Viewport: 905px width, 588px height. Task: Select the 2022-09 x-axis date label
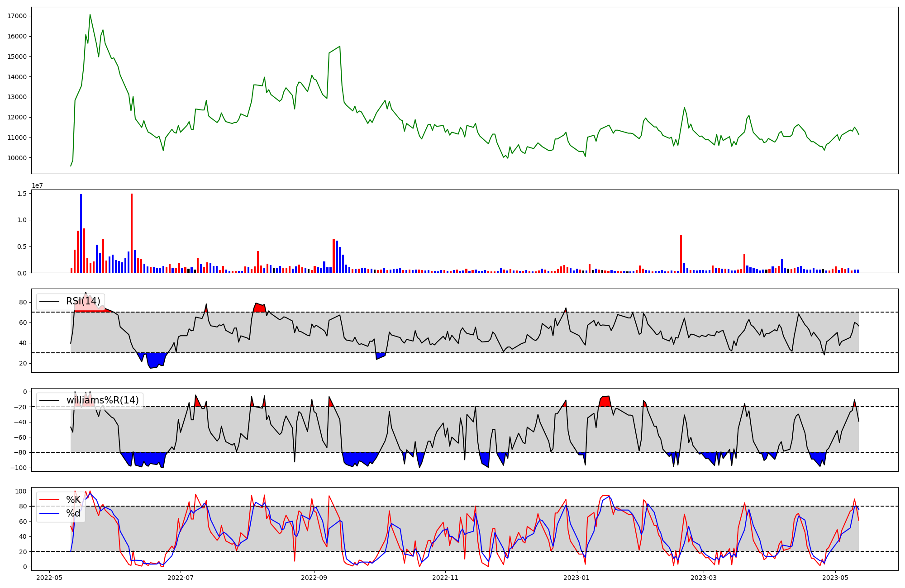314,578
